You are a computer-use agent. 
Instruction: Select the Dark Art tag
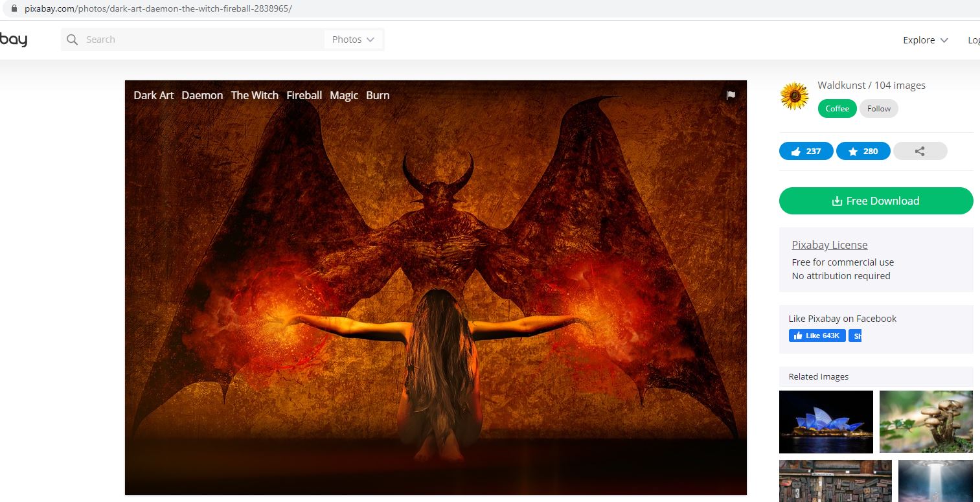[x=154, y=95]
